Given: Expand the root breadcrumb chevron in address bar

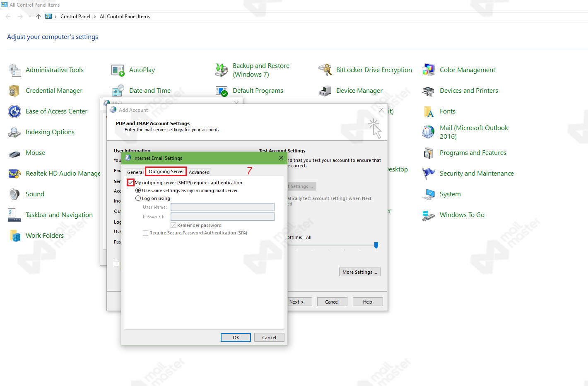Looking at the screenshot, I should click(55, 17).
